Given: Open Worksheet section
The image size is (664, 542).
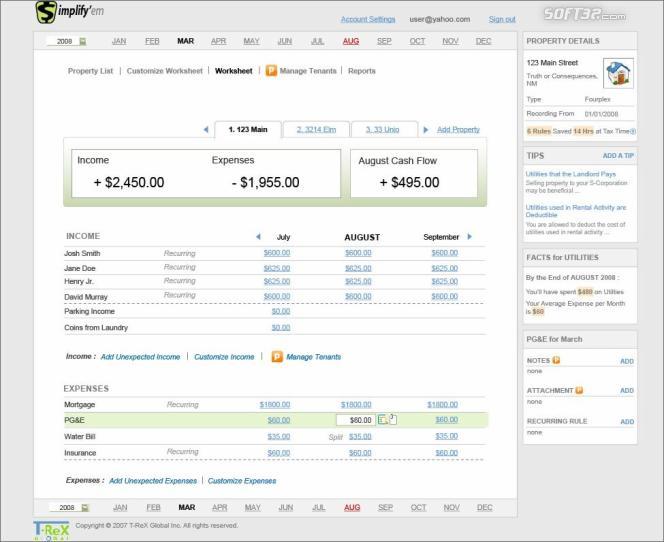Looking at the screenshot, I should tap(234, 71).
